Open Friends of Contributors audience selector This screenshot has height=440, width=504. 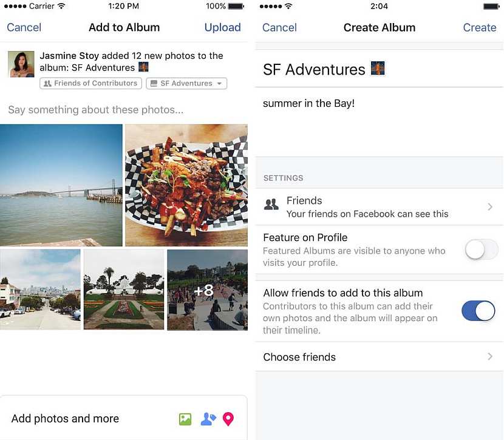[90, 84]
